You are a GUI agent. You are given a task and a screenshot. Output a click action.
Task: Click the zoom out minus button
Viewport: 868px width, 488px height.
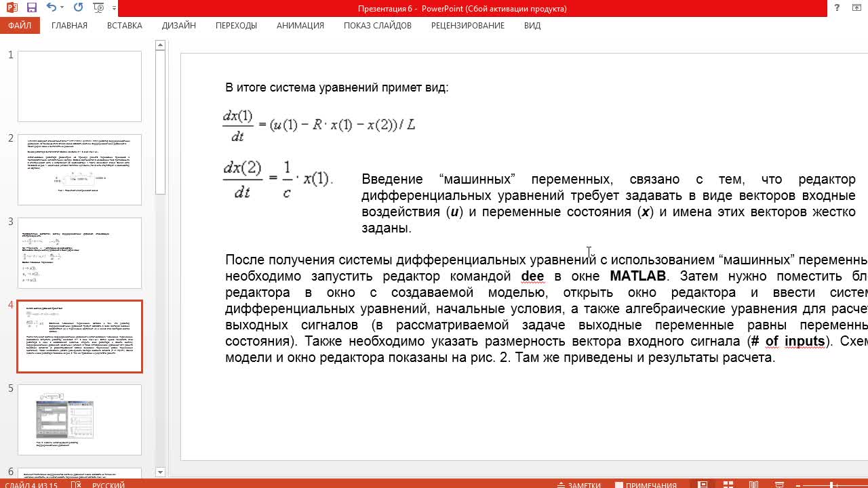797,485
